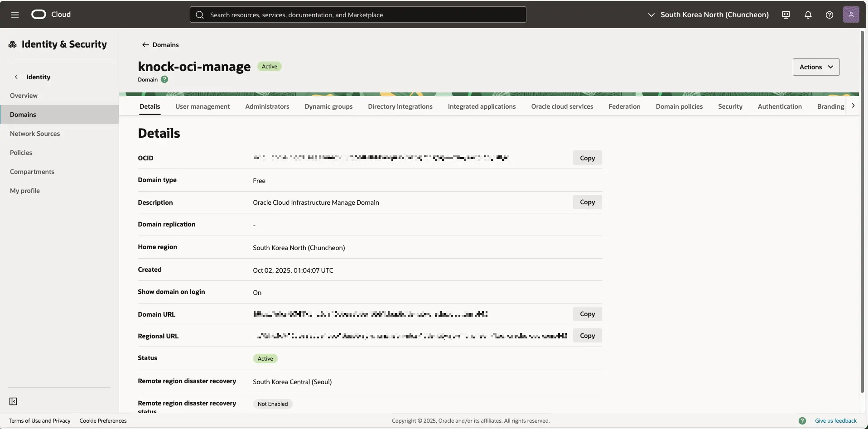
Task: Open Network Sources in the sidebar
Action: pyautogui.click(x=59, y=134)
